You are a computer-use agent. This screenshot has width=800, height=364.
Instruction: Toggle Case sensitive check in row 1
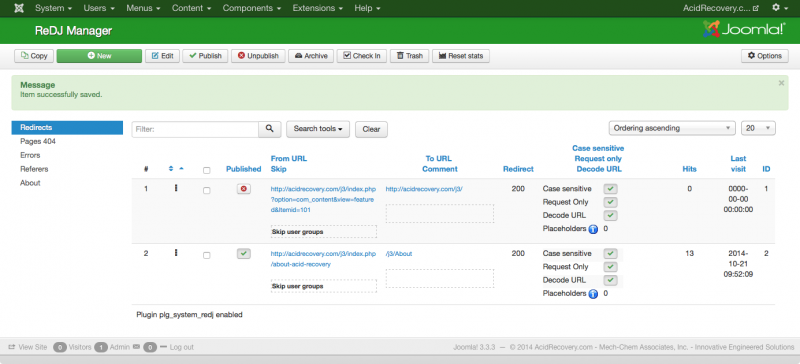[x=611, y=189]
